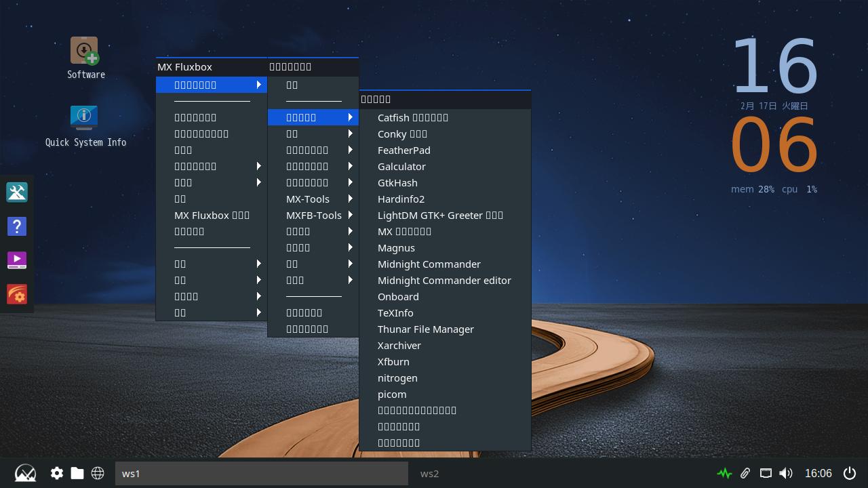Open the red gear dock icon
Image resolution: width=868 pixels, height=488 pixels.
pos(17,294)
